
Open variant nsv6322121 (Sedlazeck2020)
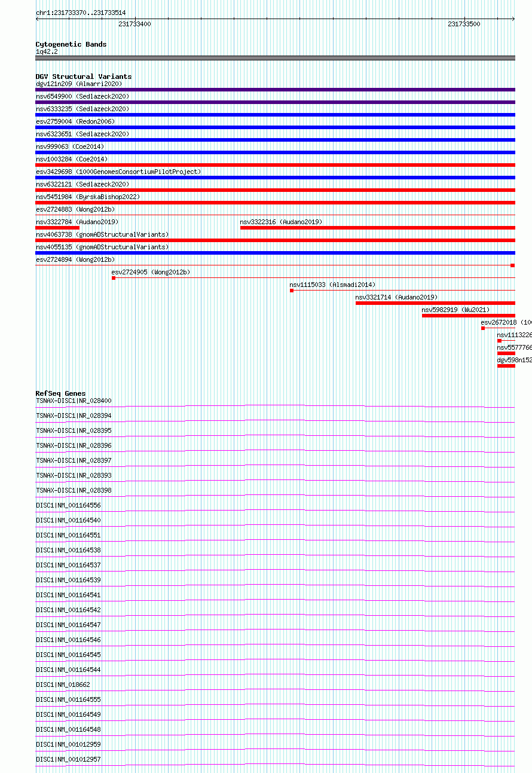click(x=82, y=184)
